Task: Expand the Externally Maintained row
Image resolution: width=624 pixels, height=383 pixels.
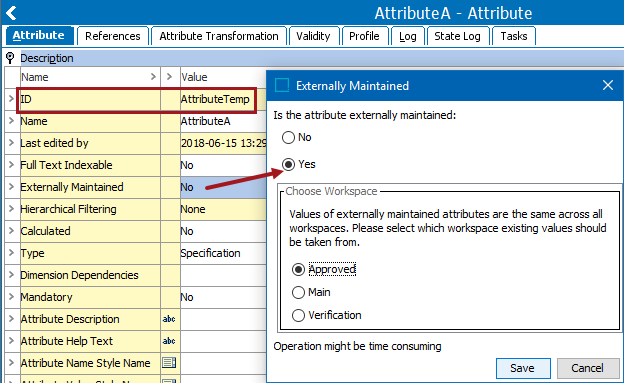Action: tap(12, 187)
